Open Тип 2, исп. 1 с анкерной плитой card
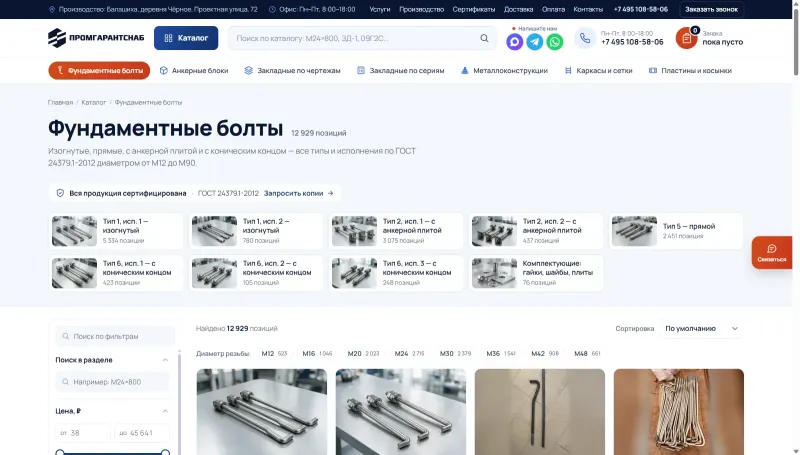The width and height of the screenshot is (800, 455). pyautogui.click(x=396, y=231)
